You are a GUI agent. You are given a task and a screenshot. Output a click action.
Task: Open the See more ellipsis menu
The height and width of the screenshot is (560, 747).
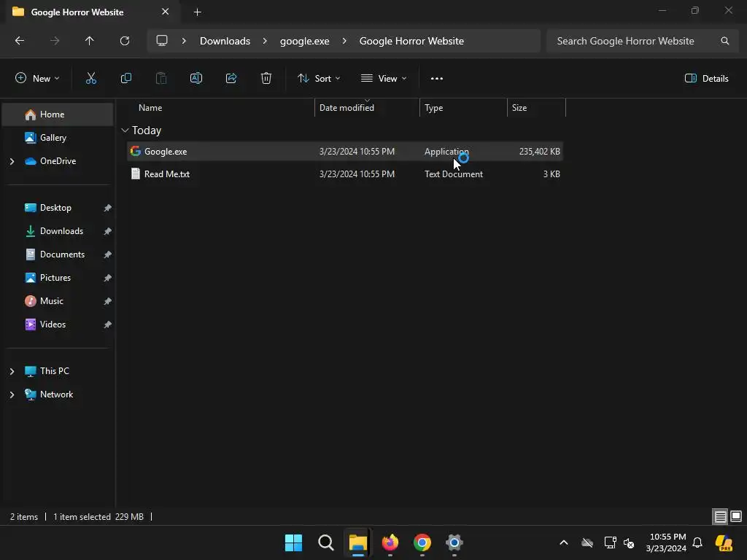(x=437, y=79)
